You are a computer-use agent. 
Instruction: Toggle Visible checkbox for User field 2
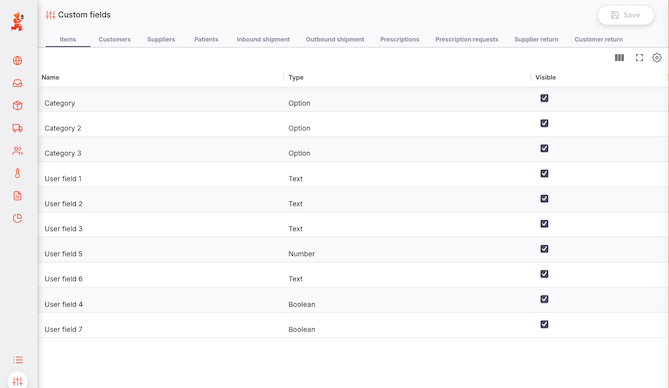544,198
